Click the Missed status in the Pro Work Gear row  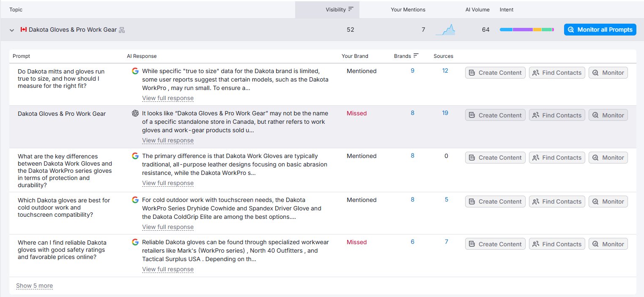tap(356, 113)
